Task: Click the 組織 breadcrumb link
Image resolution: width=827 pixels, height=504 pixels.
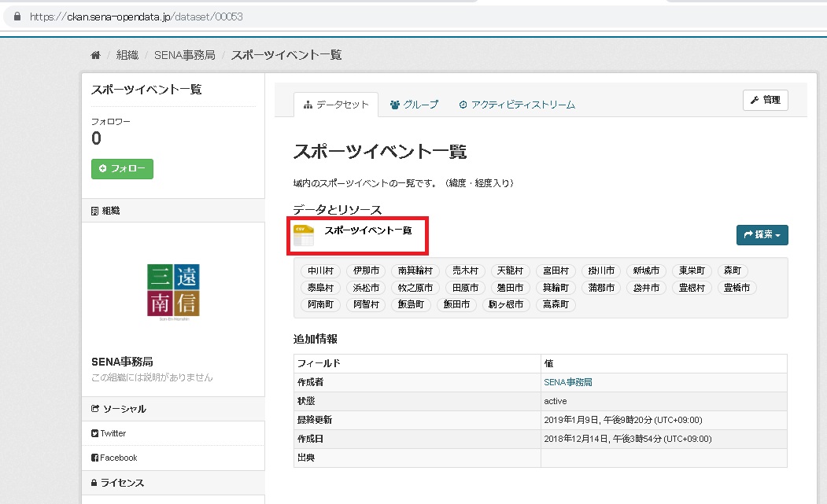Action: [x=127, y=55]
